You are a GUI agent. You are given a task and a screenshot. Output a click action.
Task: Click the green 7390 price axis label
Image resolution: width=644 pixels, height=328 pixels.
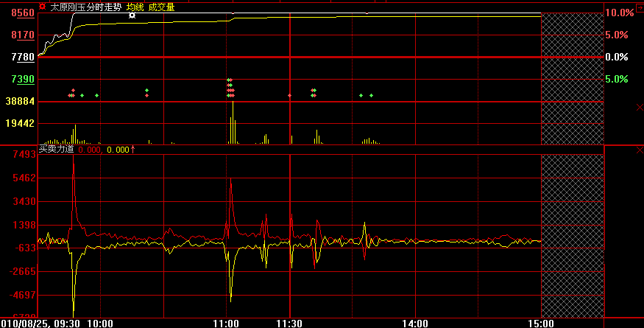tap(23, 79)
